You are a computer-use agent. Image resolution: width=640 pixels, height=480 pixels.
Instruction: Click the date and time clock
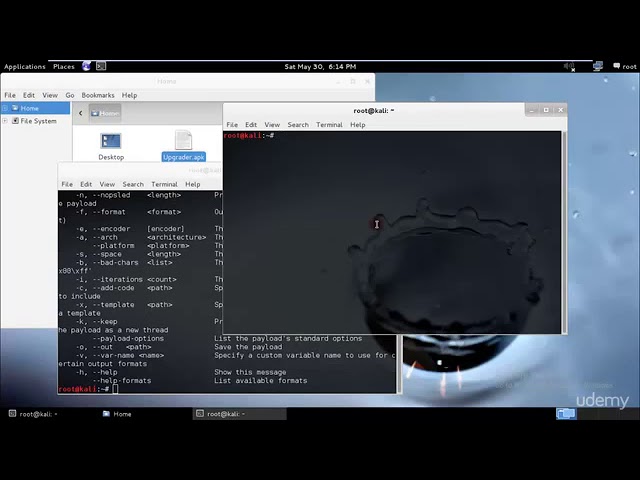320,67
